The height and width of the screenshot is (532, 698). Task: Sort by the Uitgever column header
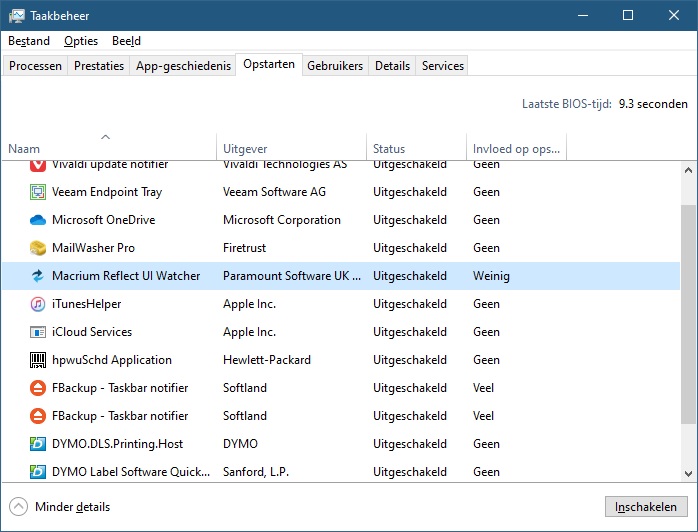tap(292, 146)
